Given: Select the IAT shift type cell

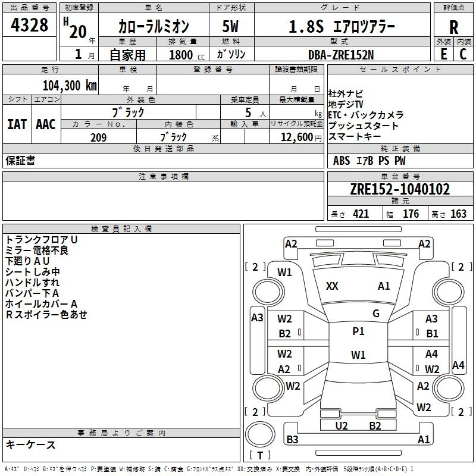Looking at the screenshot, I should click(17, 124).
